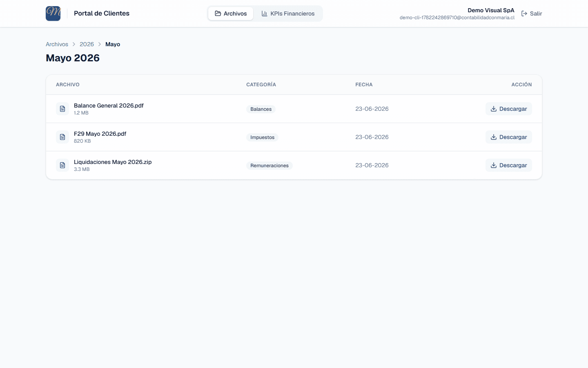
Task: Click the Balances category badge
Action: 261,109
